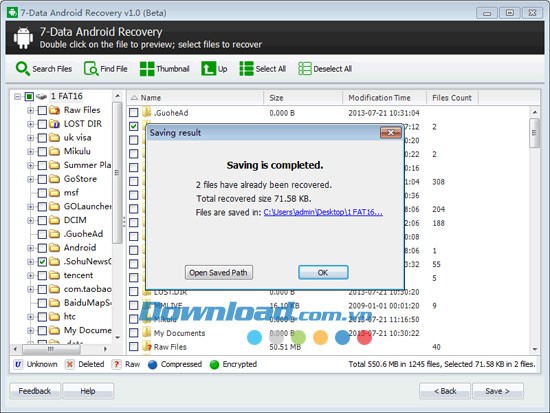550x413 pixels.
Task: Expand the Summer Pla tree node
Action: click(x=31, y=165)
